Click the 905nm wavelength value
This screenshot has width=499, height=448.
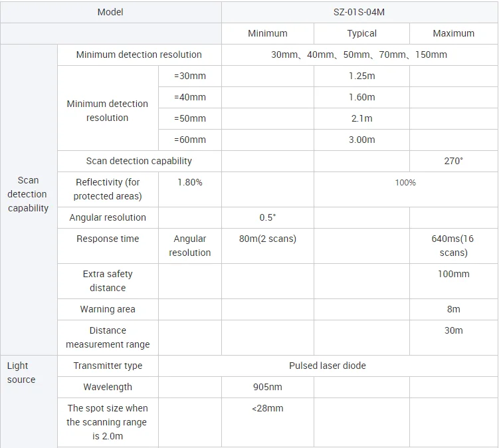[268, 387]
